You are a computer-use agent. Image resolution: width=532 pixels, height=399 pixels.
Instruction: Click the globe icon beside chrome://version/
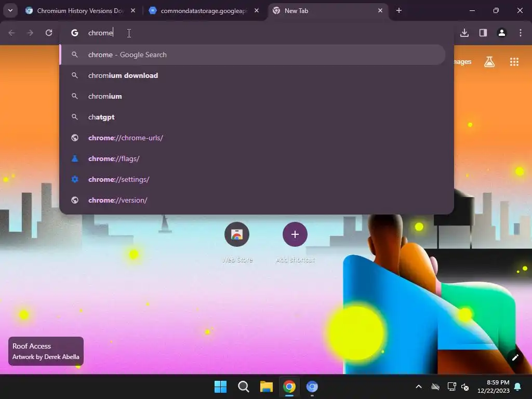pyautogui.click(x=75, y=200)
